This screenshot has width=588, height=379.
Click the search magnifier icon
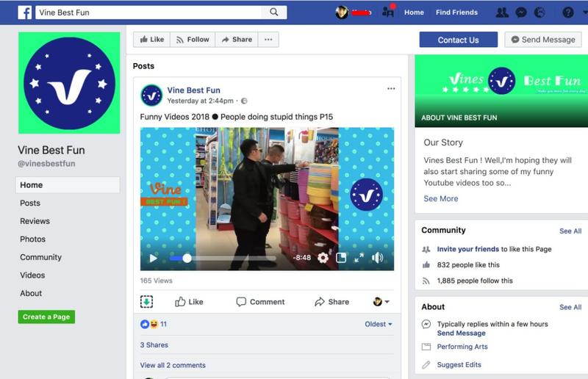[274, 12]
